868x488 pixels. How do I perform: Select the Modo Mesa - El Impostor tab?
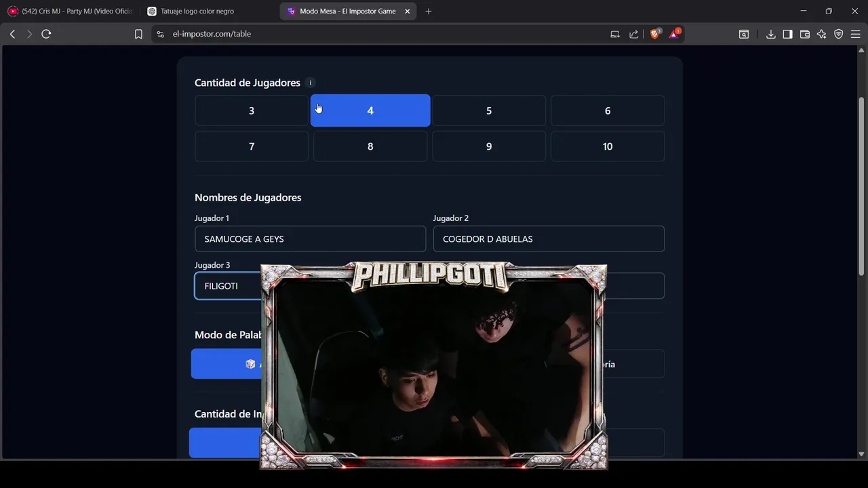pyautogui.click(x=349, y=11)
